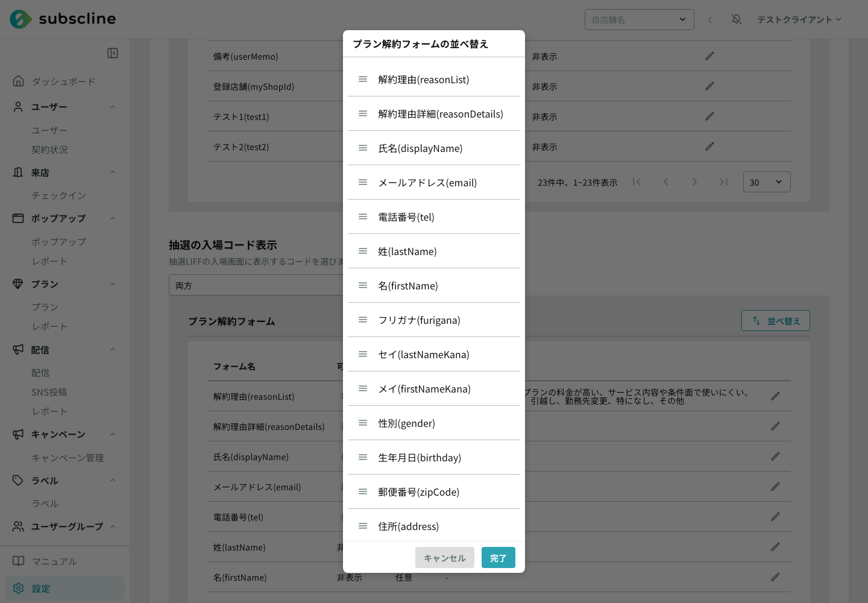
Task: Grab the drag handle for 氏名(displayName)
Action: pos(363,148)
